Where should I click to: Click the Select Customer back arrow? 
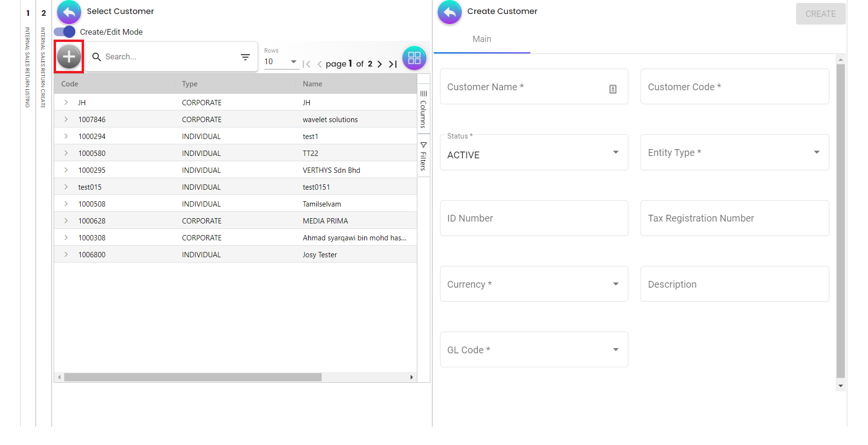pos(69,12)
